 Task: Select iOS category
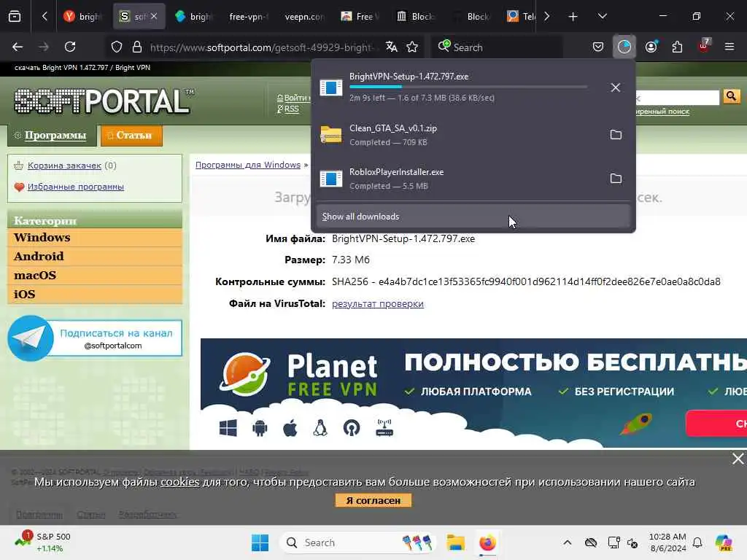[95, 295]
